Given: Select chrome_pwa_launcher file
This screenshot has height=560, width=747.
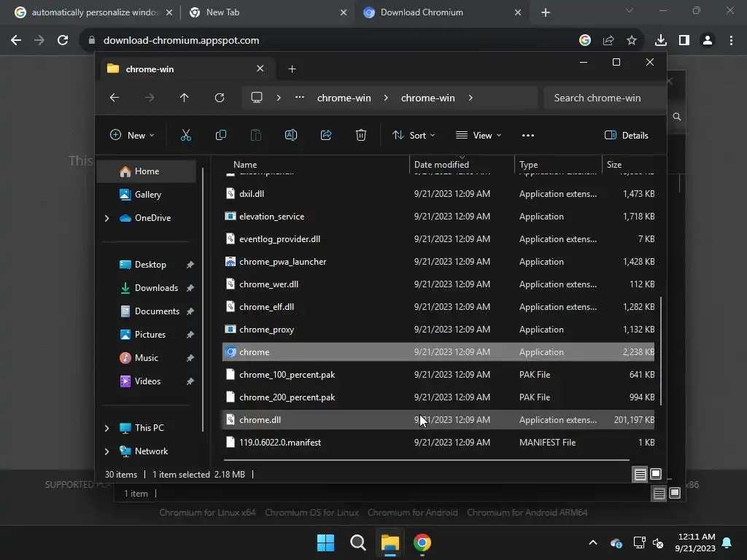Looking at the screenshot, I should click(x=438, y=262).
